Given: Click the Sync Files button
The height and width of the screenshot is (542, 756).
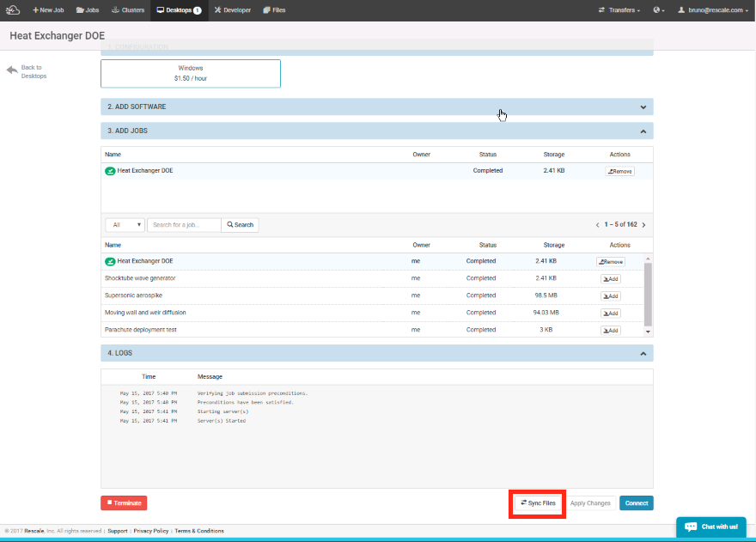Looking at the screenshot, I should pos(538,502).
